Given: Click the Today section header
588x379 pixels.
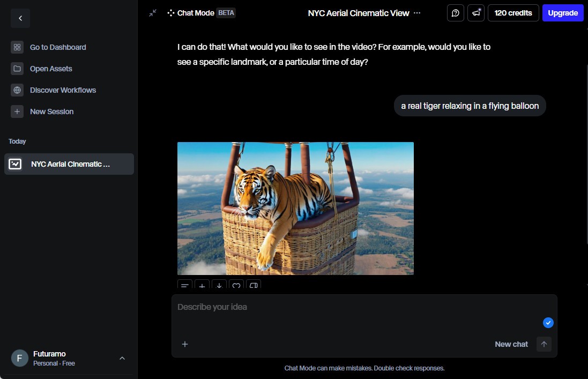Looking at the screenshot, I should 17,142.
